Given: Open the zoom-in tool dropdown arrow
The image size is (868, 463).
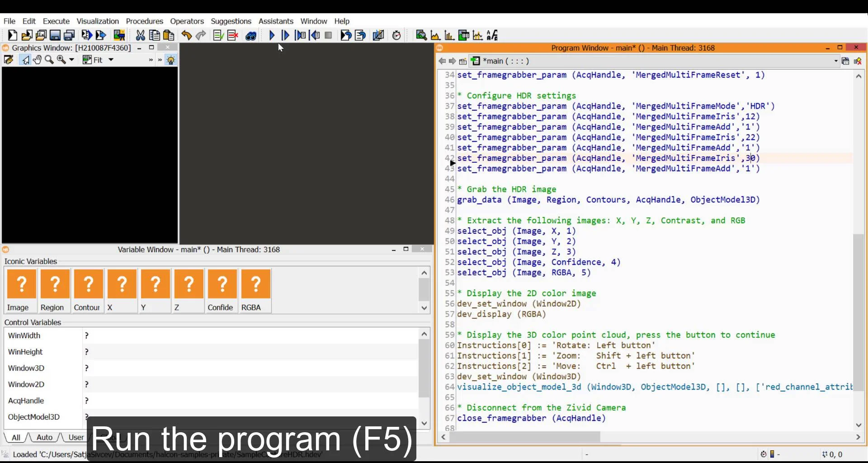Looking at the screenshot, I should (x=71, y=60).
